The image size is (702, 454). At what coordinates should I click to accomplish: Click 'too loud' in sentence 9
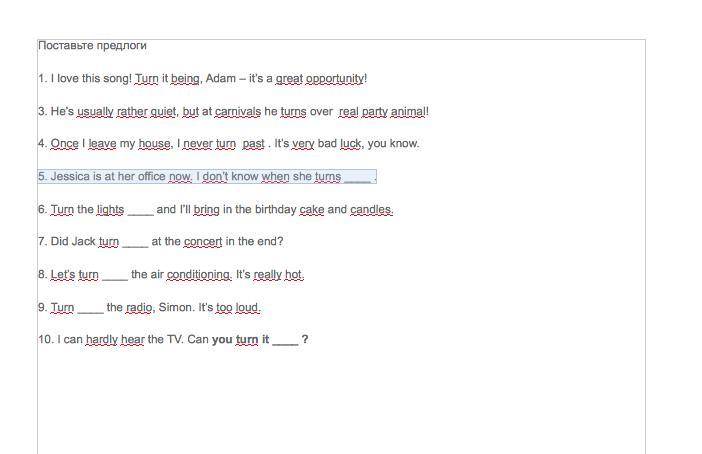coord(237,308)
